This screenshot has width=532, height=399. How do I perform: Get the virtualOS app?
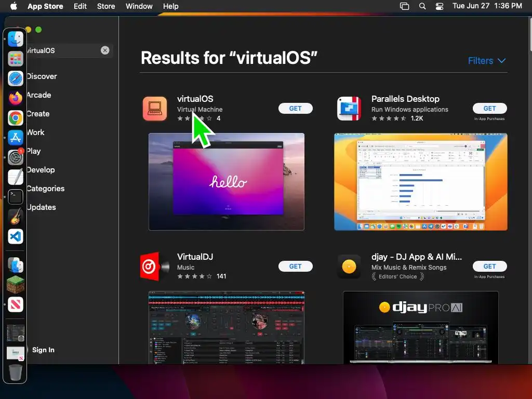tap(295, 108)
